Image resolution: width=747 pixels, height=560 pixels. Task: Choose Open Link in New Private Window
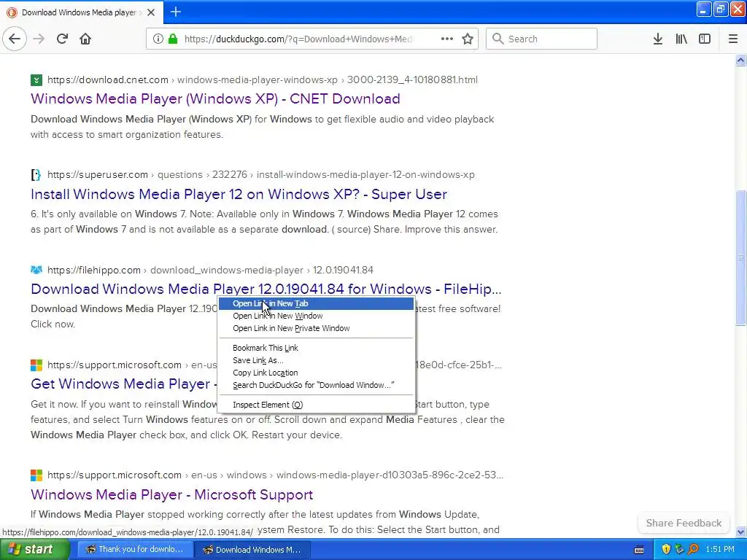(316, 328)
